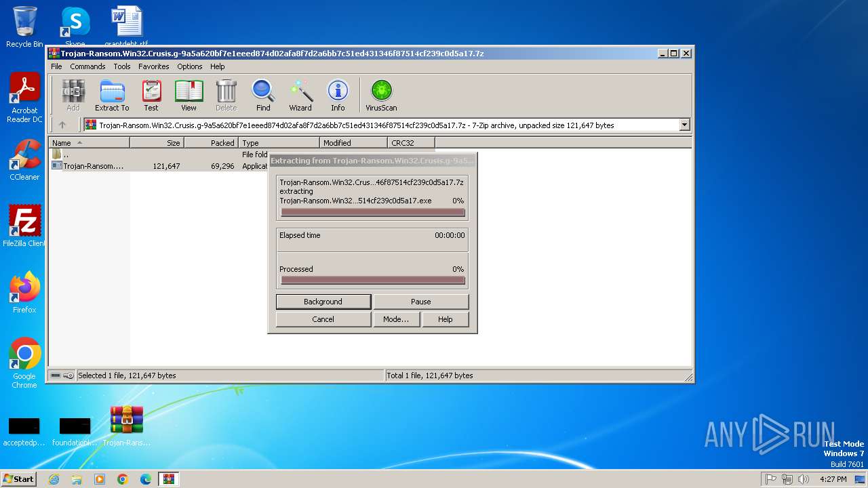The width and height of the screenshot is (868, 488).
Task: Click the Mode... button
Action: pos(396,319)
